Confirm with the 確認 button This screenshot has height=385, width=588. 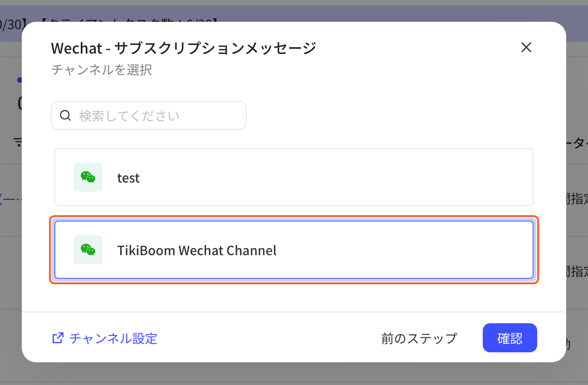click(510, 338)
